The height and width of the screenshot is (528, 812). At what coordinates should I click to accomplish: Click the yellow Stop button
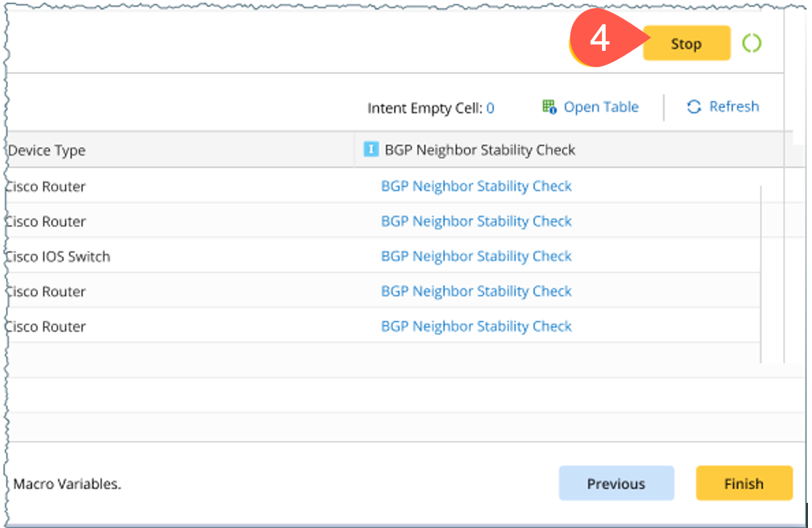(686, 43)
